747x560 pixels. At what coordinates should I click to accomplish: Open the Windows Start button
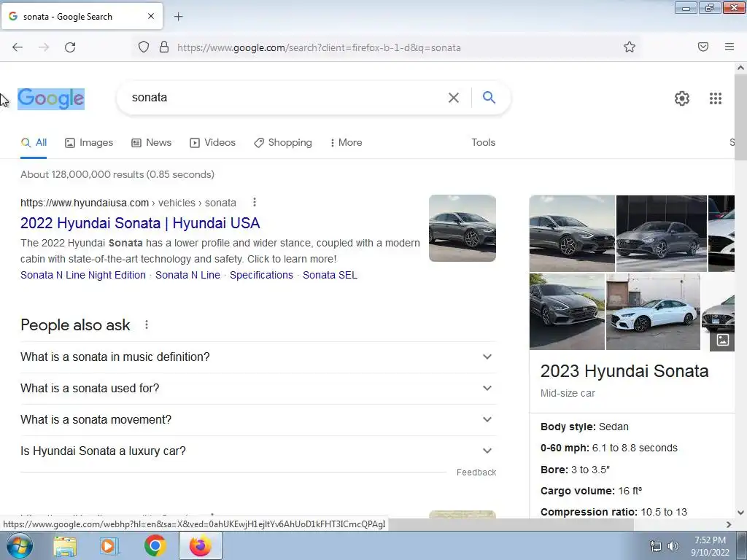tap(20, 545)
